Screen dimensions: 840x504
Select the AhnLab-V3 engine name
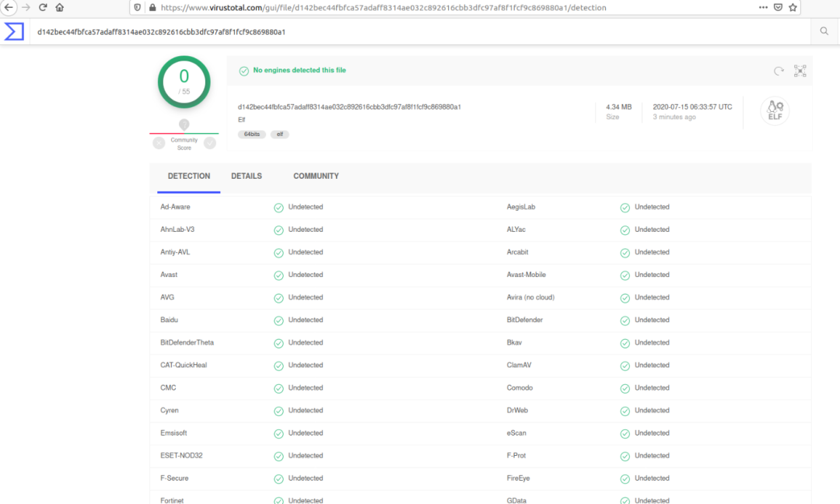pyautogui.click(x=177, y=229)
